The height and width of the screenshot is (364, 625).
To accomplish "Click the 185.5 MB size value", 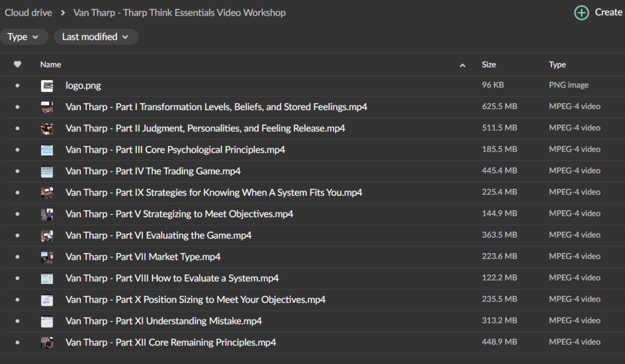I will [500, 149].
